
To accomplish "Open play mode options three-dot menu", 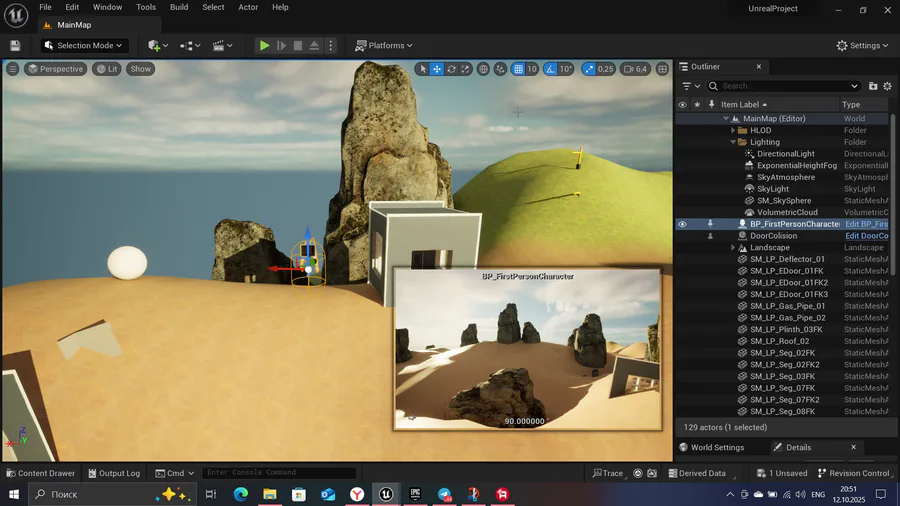I will point(331,45).
